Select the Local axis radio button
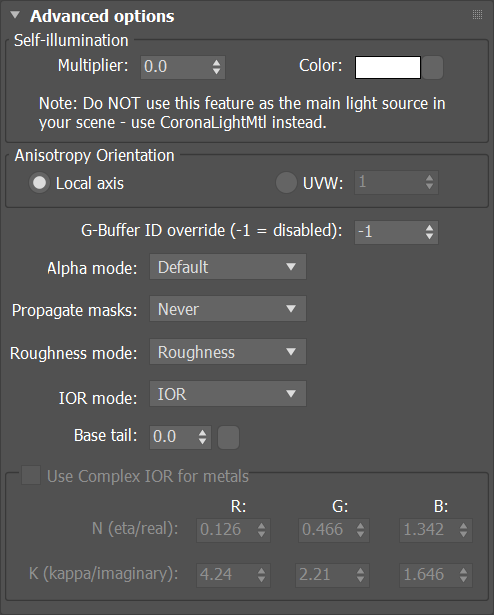Image resolution: width=494 pixels, height=615 pixels. click(39, 183)
